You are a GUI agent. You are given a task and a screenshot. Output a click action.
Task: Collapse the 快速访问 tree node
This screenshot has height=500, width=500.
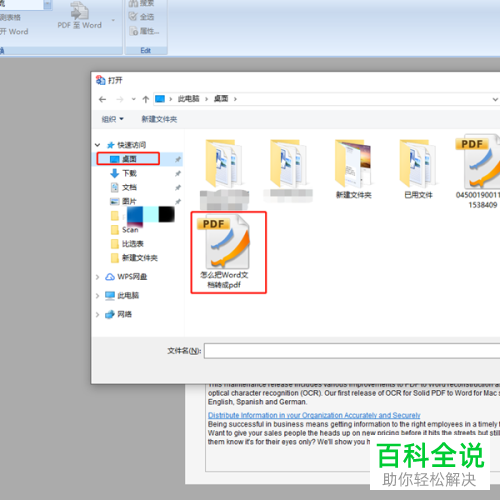97,145
